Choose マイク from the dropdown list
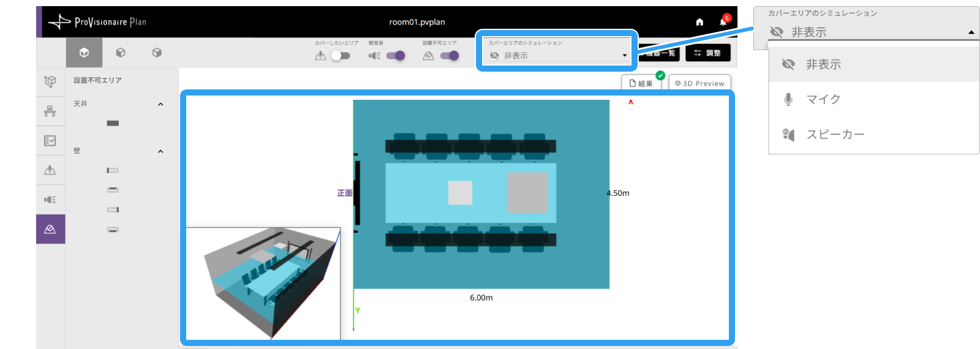The image size is (980, 349). [x=874, y=99]
